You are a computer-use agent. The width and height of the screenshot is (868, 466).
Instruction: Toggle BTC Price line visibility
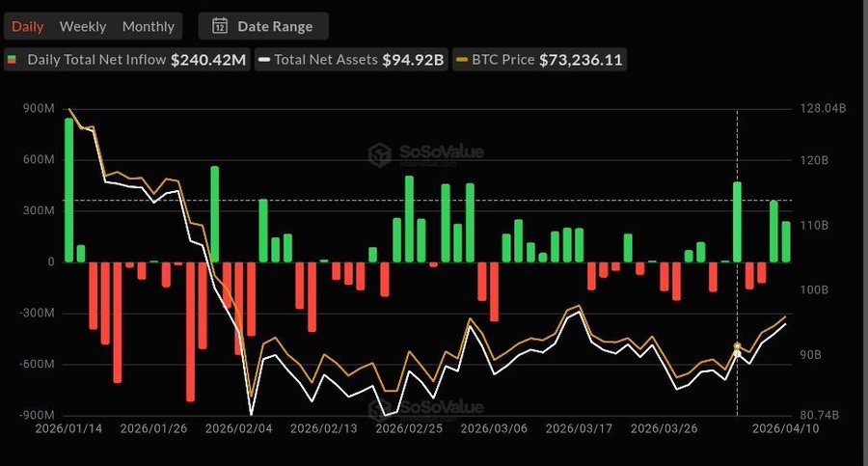(539, 60)
